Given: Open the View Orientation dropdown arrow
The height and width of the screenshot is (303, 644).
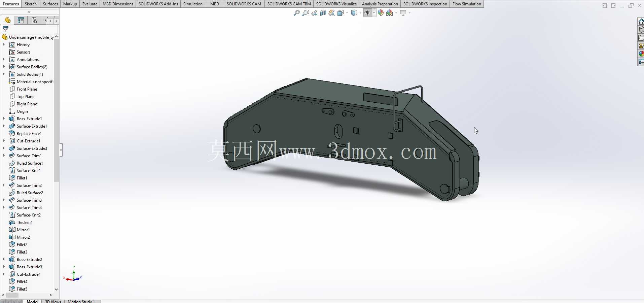Looking at the screenshot, I should click(347, 13).
